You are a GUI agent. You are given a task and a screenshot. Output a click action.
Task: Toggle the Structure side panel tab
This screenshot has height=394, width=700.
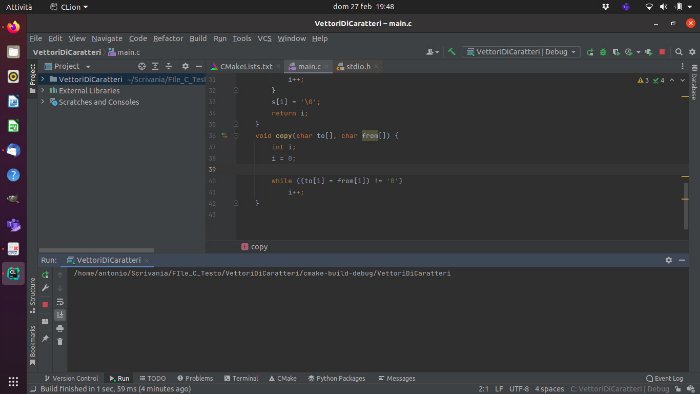32,295
